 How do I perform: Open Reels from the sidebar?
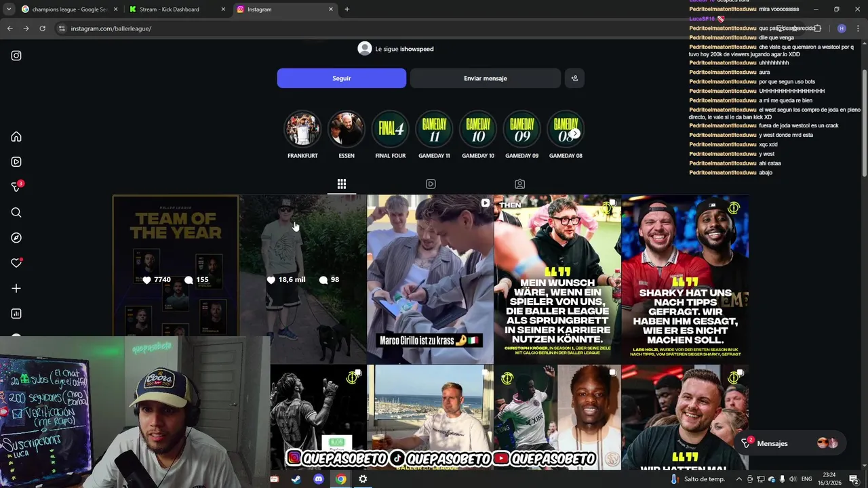click(x=16, y=162)
